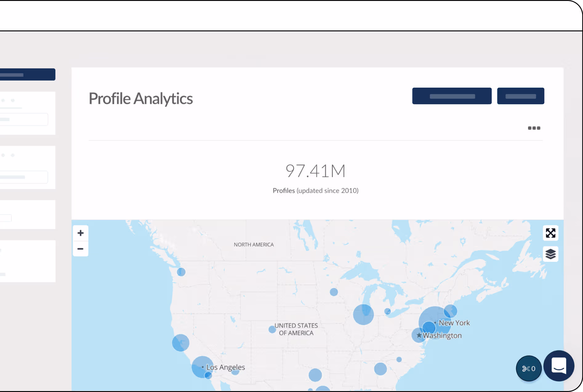Click the NORTH AMERICA map label
The height and width of the screenshot is (392, 583).
[x=254, y=245]
